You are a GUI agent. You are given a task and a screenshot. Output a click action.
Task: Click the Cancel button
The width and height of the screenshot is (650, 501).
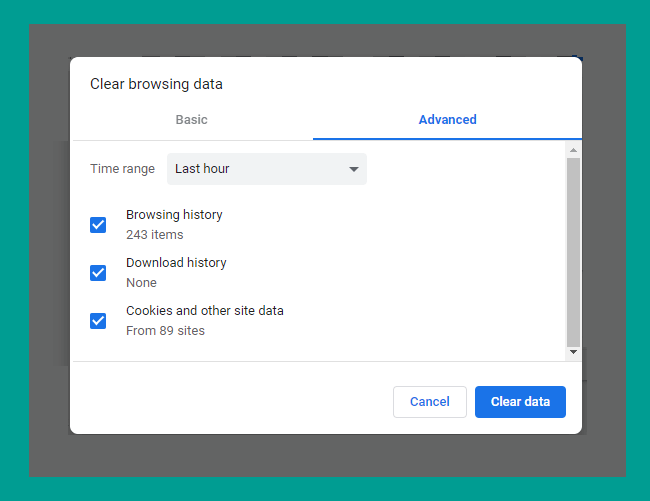(x=429, y=402)
